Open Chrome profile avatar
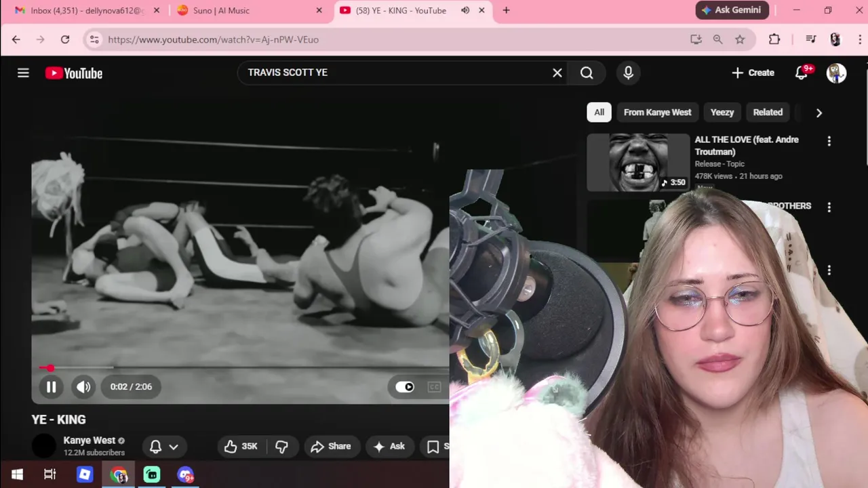This screenshot has height=488, width=868. point(835,39)
